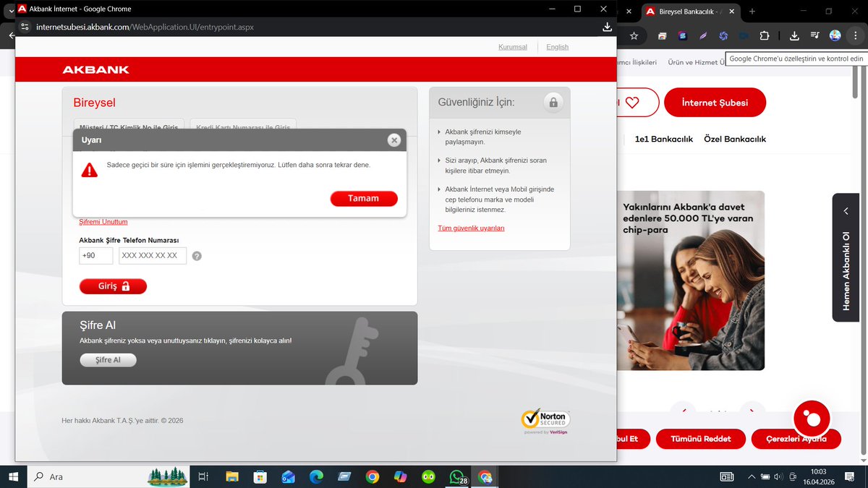Open Microsoft Edge from the taskbar
The image size is (868, 488).
(316, 477)
